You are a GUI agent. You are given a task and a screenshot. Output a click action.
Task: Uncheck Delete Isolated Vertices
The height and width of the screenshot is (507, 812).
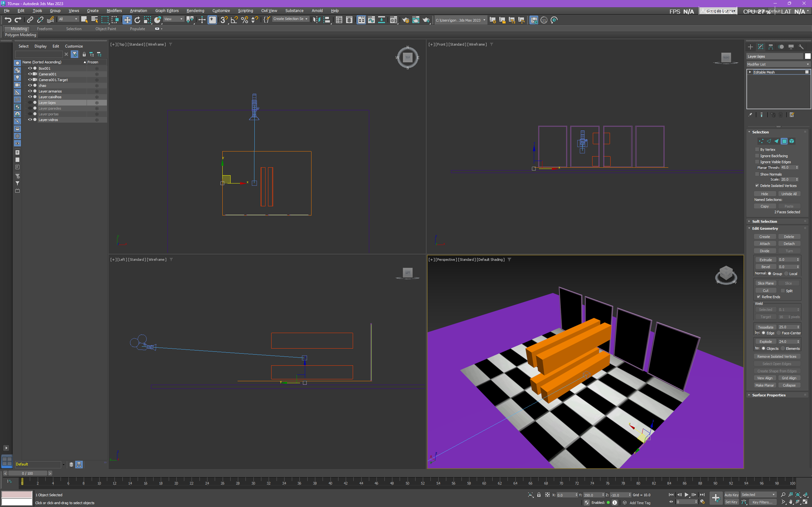click(757, 185)
